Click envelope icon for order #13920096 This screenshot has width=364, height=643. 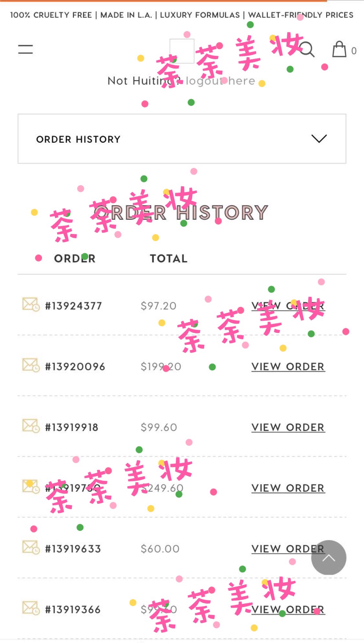31,365
